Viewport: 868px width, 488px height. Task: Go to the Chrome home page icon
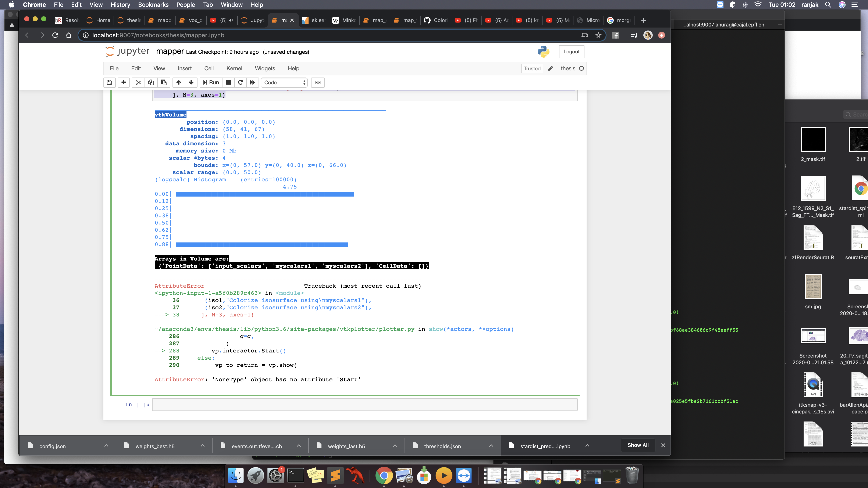coord(69,35)
